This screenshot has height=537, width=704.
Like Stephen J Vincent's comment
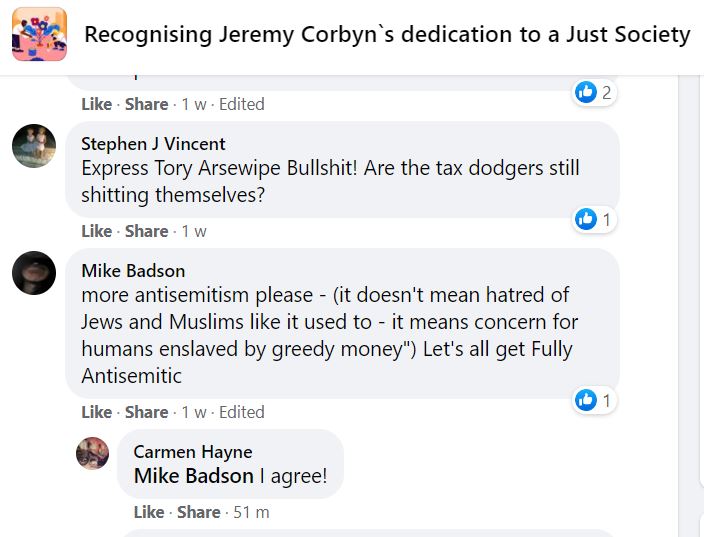[96, 231]
